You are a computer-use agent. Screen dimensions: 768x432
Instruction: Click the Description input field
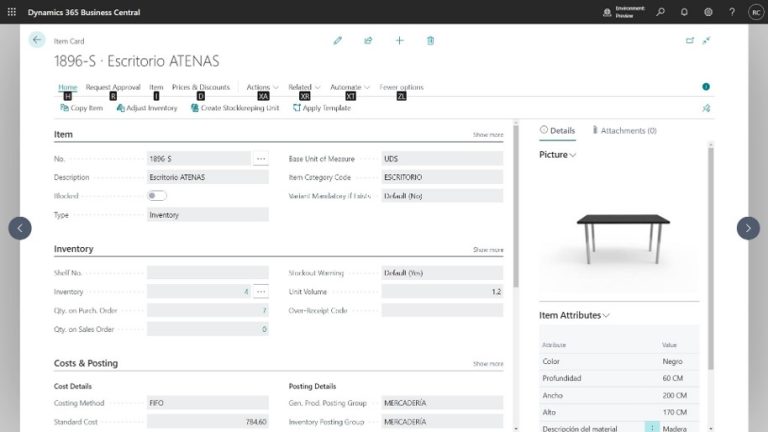point(207,177)
